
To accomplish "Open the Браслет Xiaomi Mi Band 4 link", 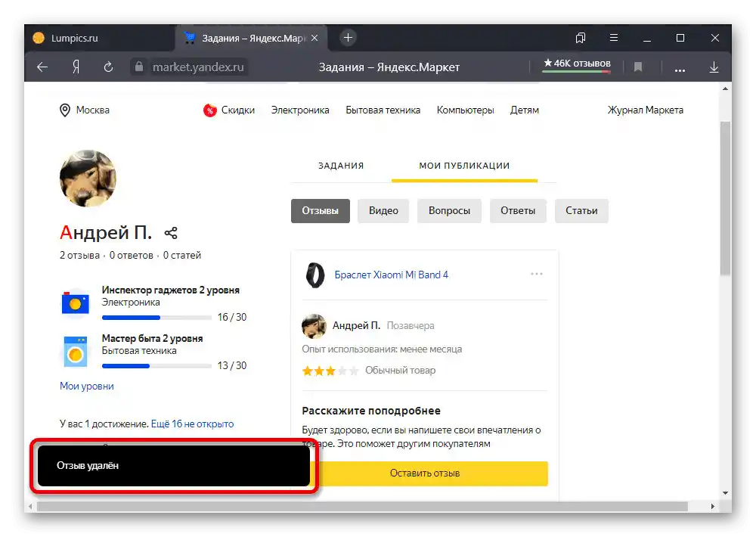I will [x=392, y=275].
